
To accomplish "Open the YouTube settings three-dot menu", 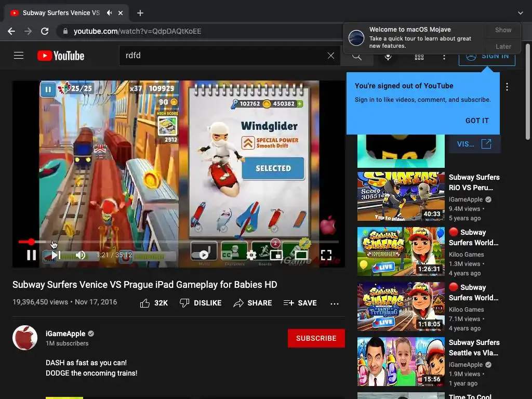I will 444,57.
